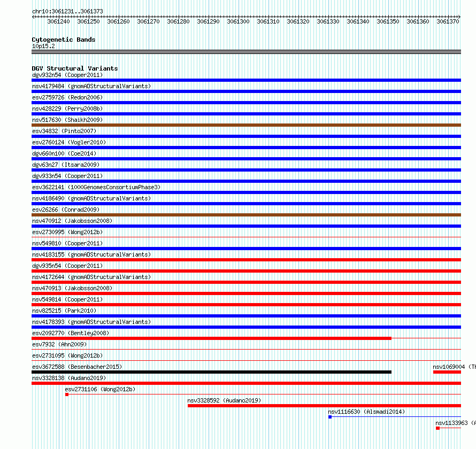Screen dimensions: 476x449
Task: Open nsv4179484 (gnomADStructuralVariants) entry
Action: tap(91, 86)
